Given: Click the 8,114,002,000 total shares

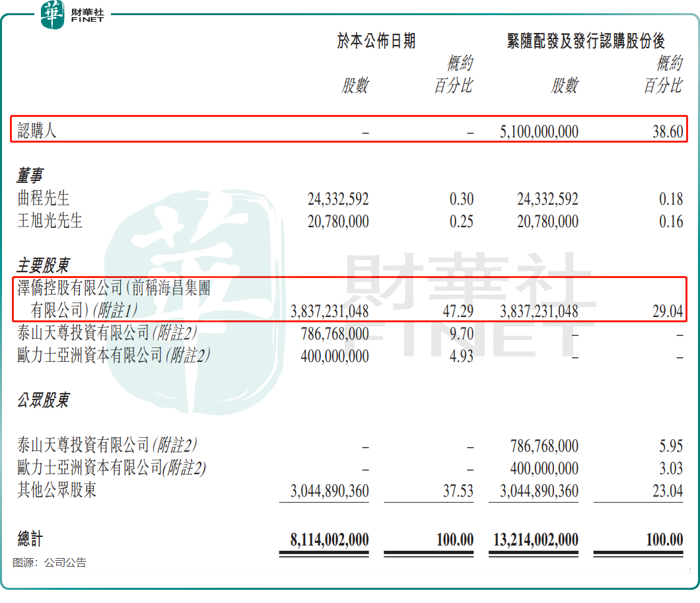Looking at the screenshot, I should [330, 540].
